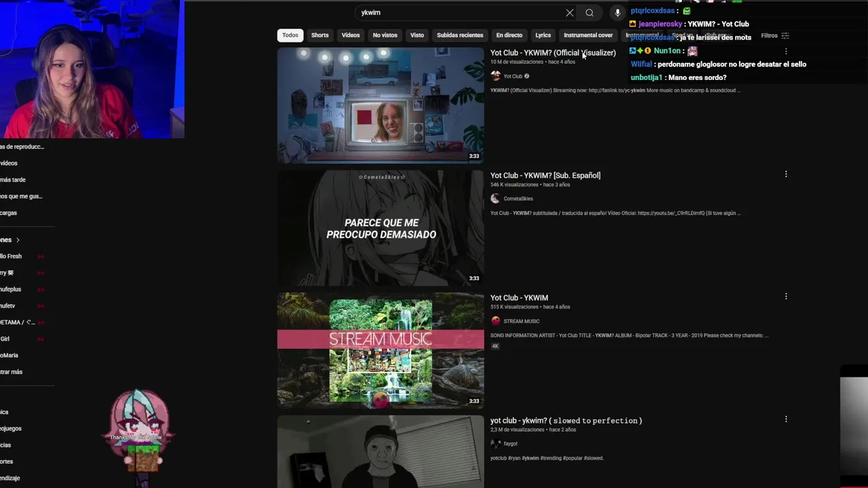This screenshot has width=868, height=488.
Task: Open options menu for slowed to perfection video
Action: [x=786, y=419]
